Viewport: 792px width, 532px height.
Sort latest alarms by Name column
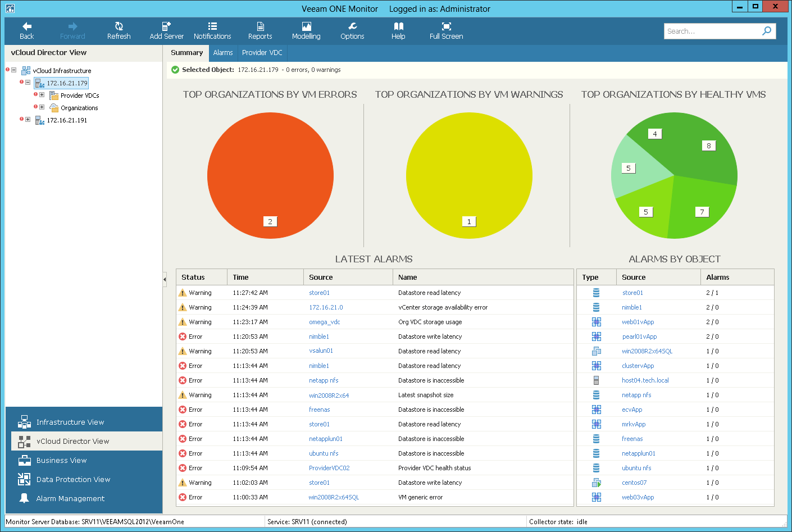[x=483, y=277]
